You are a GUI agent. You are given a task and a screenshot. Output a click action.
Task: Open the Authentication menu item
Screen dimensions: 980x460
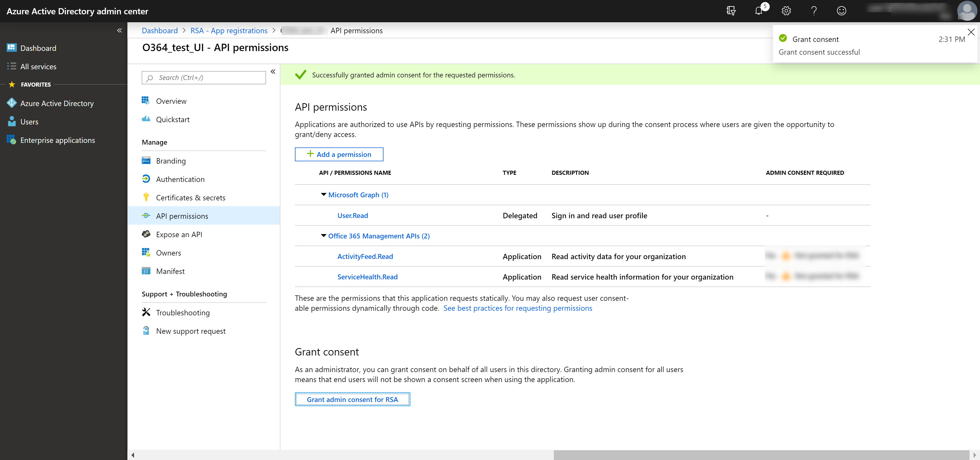coord(180,179)
